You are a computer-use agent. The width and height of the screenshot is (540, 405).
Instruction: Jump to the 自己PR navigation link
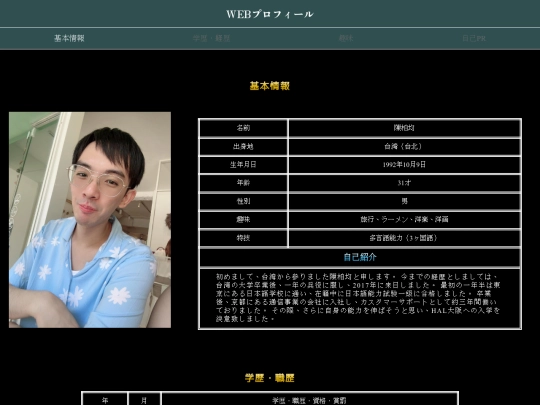(474, 38)
